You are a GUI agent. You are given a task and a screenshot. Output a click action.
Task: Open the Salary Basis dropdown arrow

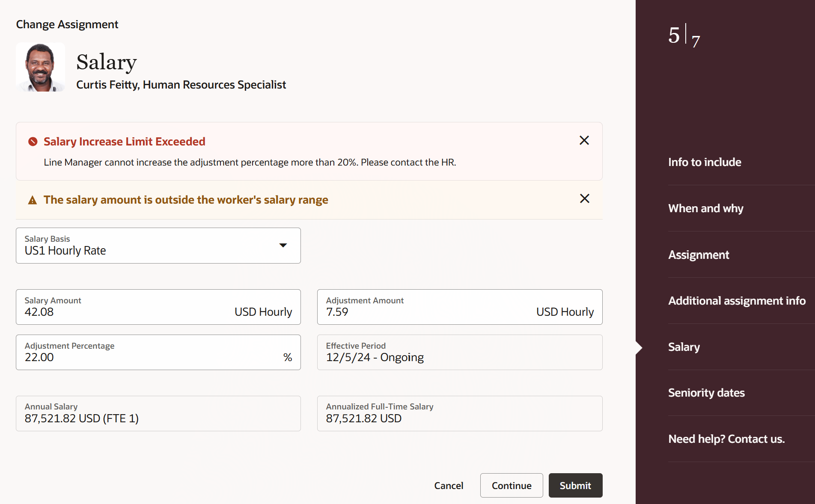point(283,245)
